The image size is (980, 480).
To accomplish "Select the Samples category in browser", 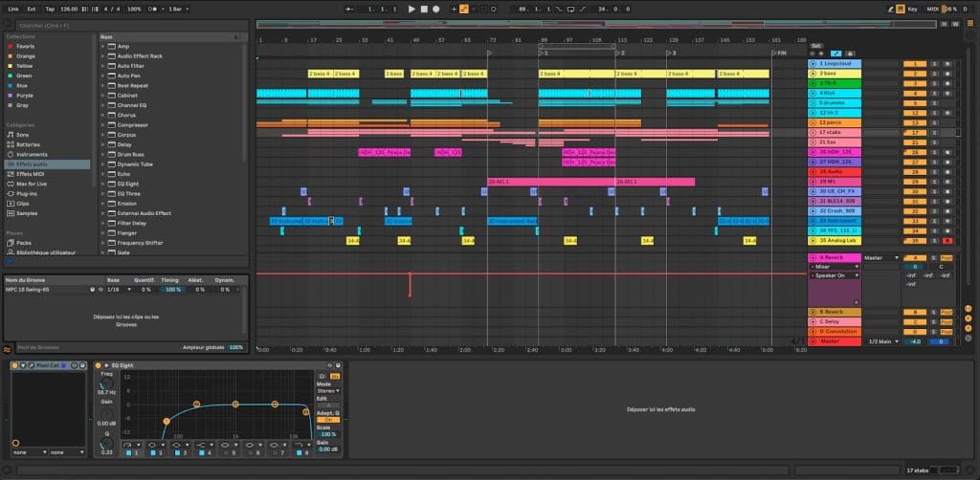I will pyautogui.click(x=29, y=213).
